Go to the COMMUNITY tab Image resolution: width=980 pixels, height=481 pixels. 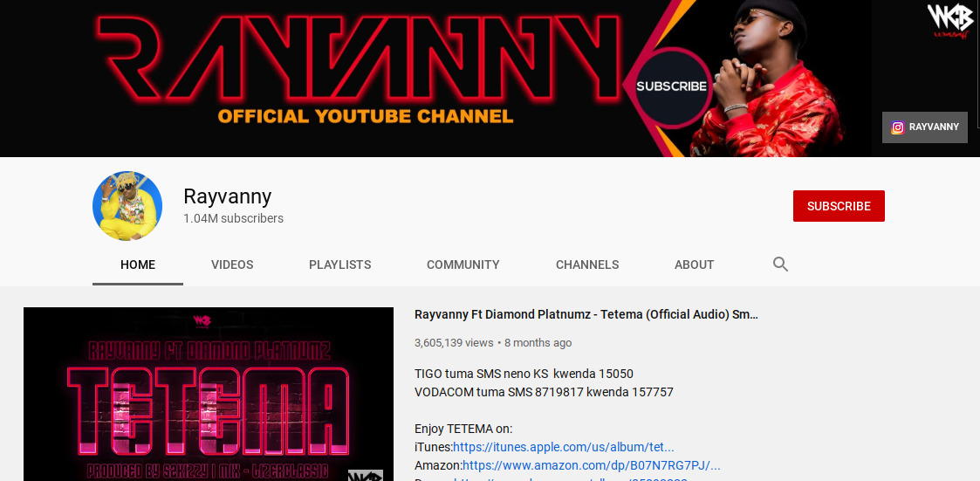coord(463,265)
